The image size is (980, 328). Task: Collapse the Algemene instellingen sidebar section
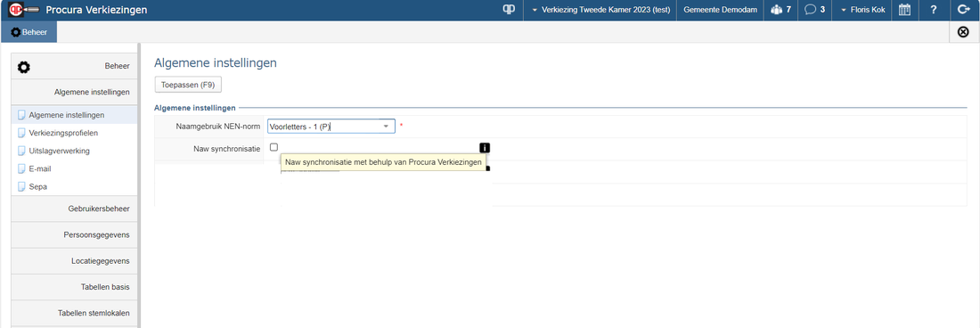click(x=74, y=92)
